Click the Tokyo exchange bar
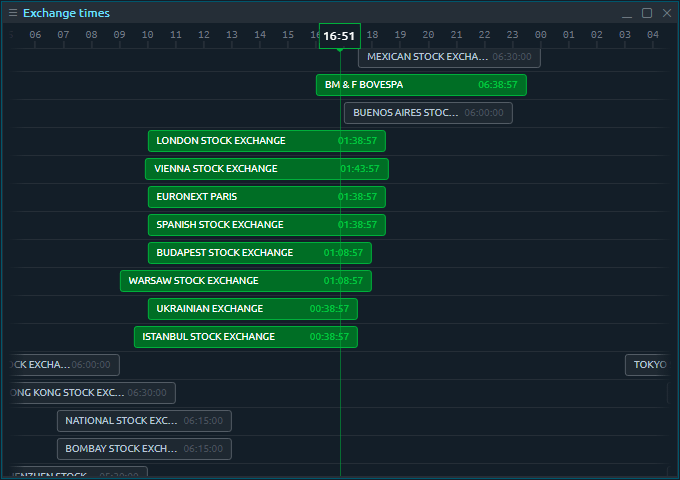The width and height of the screenshot is (680, 480). coord(648,365)
